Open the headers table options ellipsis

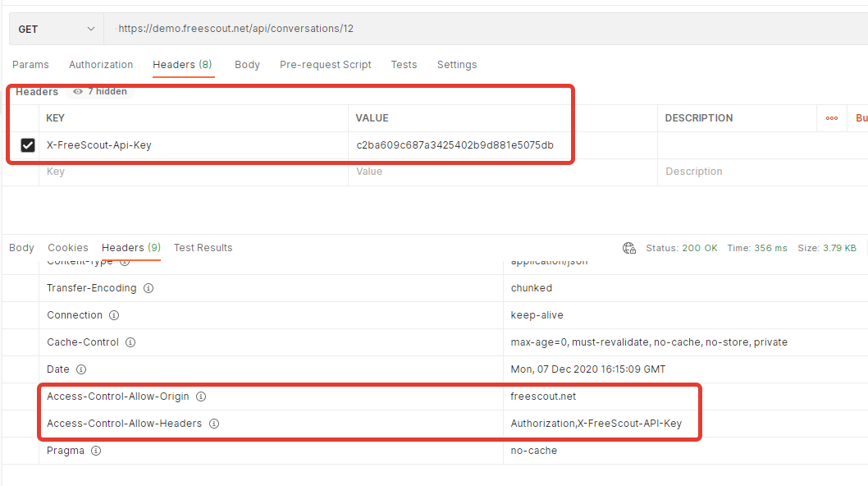tap(831, 118)
